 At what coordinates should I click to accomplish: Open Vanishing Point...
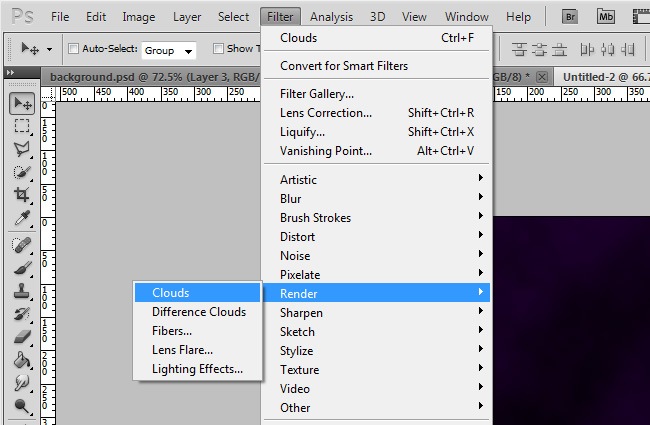[376, 151]
